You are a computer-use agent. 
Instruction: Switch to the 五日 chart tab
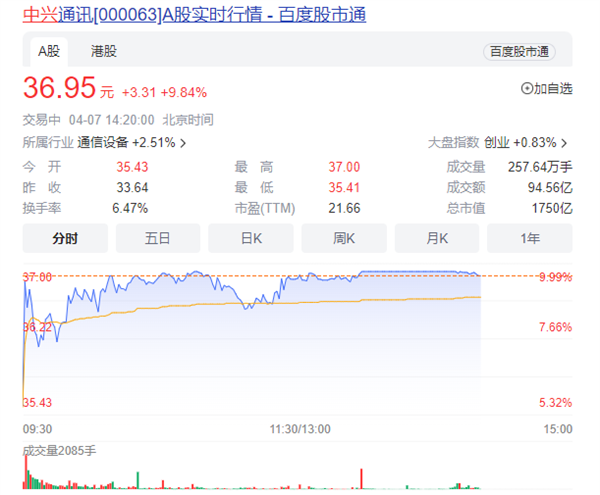tap(158, 238)
